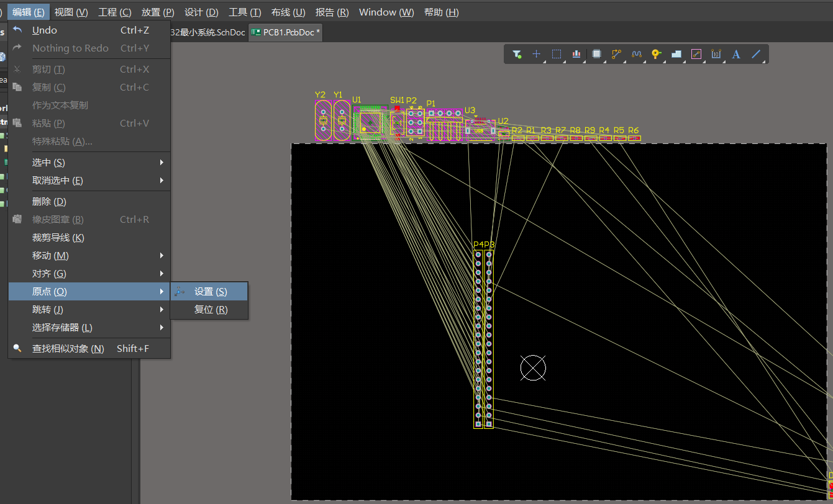Select the place component chip icon
Viewport: 833px width, 504px height.
click(597, 55)
